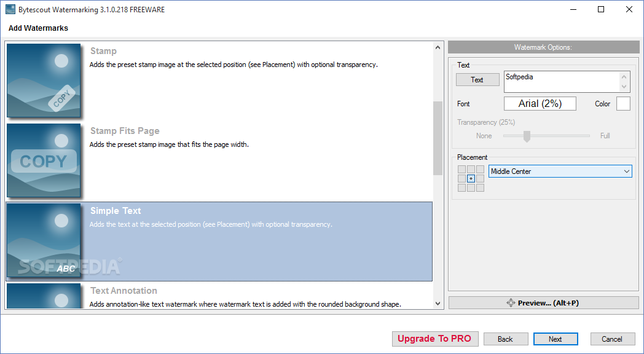This screenshot has width=644, height=354.
Task: Open the white Color swatch picker
Action: click(x=623, y=103)
